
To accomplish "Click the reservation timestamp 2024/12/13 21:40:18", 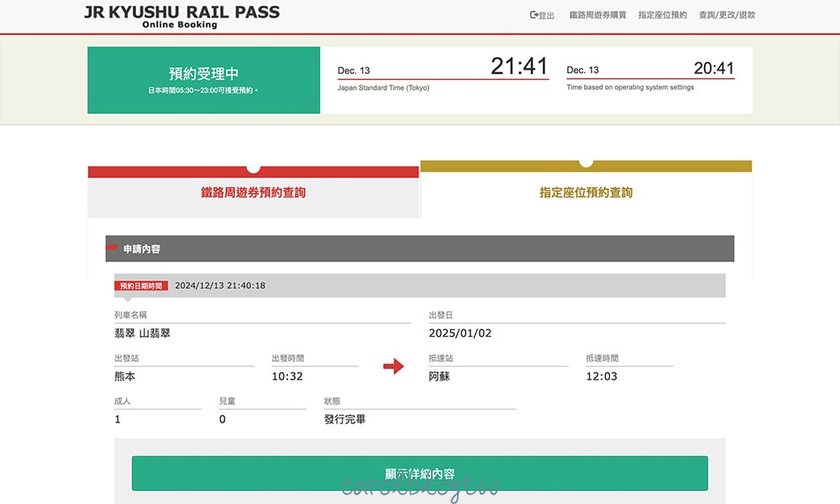I will [x=220, y=286].
